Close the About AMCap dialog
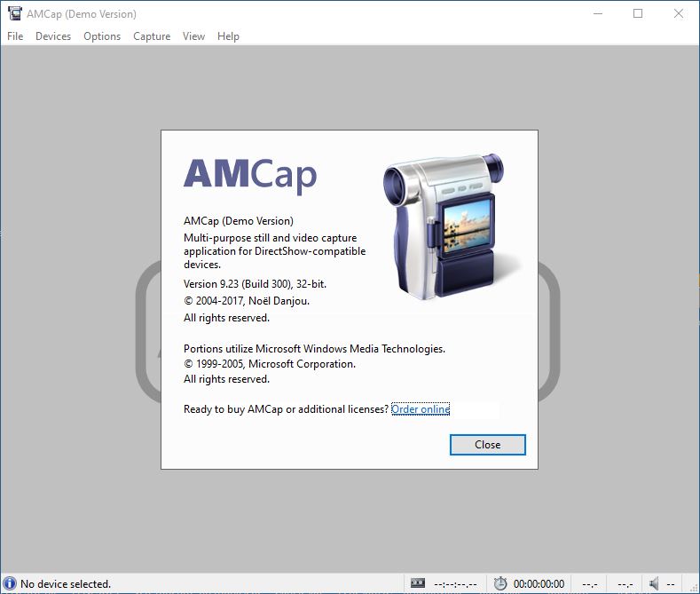Image resolution: width=700 pixels, height=594 pixels. tap(487, 445)
